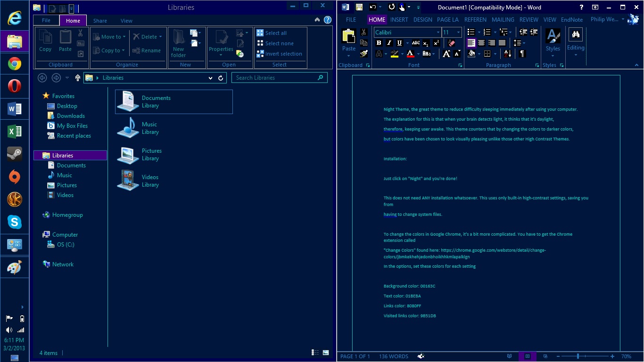The width and height of the screenshot is (644, 362).
Task: Click Select all in Explorer ribbon
Action: pyautogui.click(x=272, y=33)
